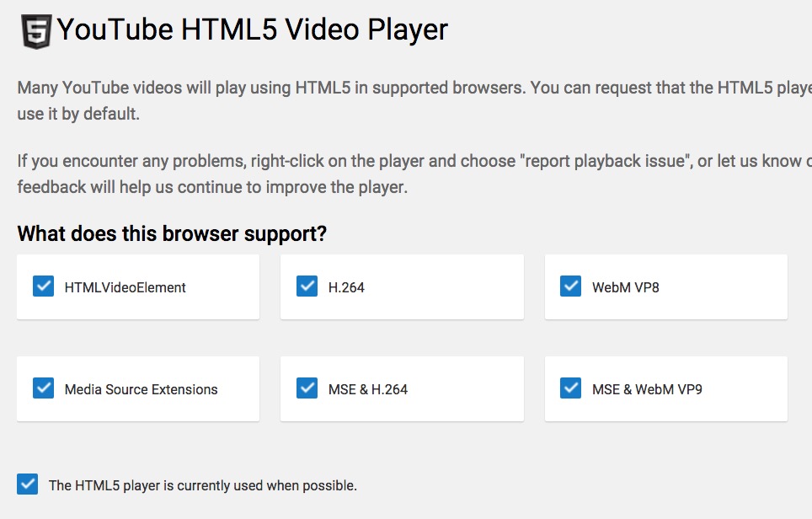Image resolution: width=812 pixels, height=519 pixels.
Task: Select the HTMLVideoElement label text
Action: (x=125, y=286)
